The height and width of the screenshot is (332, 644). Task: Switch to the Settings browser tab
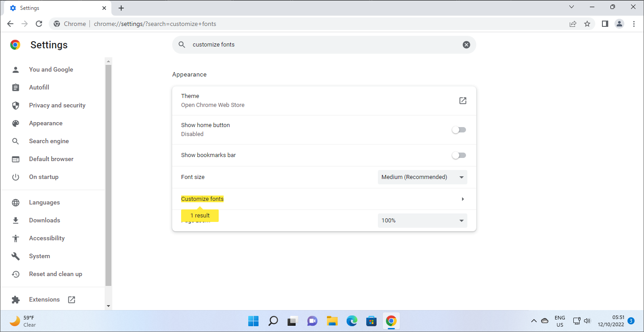(54, 8)
